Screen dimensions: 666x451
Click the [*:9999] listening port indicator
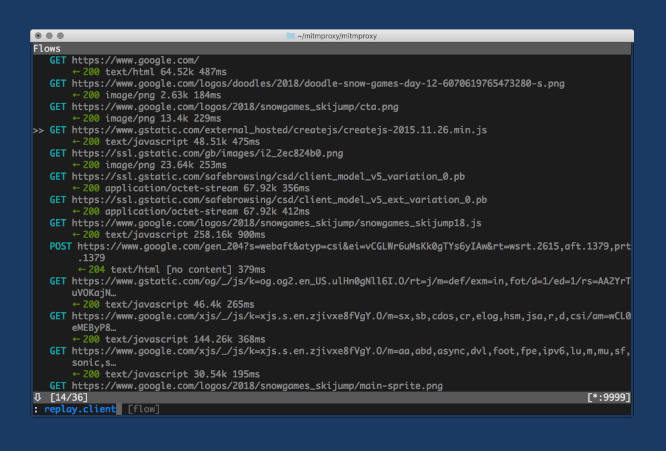(608, 397)
